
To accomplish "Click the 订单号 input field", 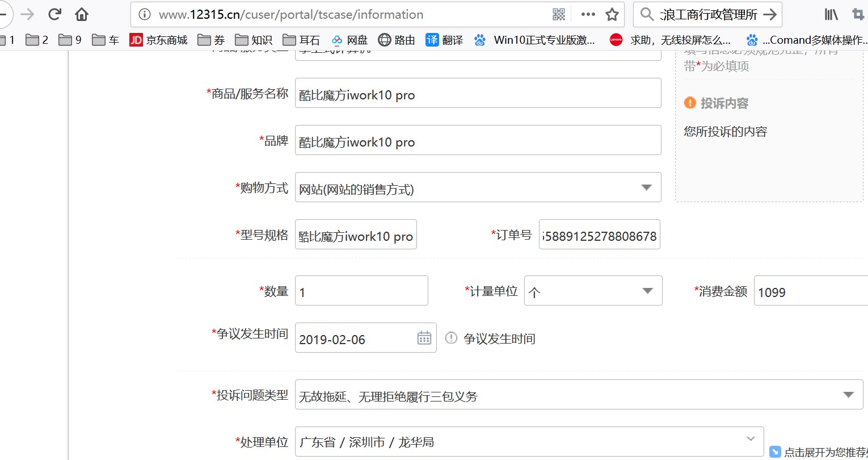I will point(599,235).
